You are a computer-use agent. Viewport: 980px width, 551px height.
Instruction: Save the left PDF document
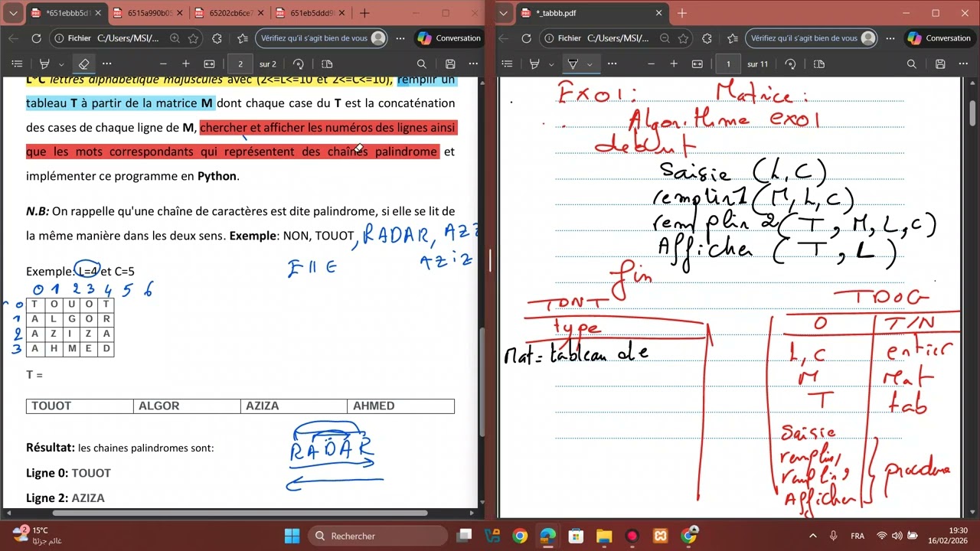(450, 64)
